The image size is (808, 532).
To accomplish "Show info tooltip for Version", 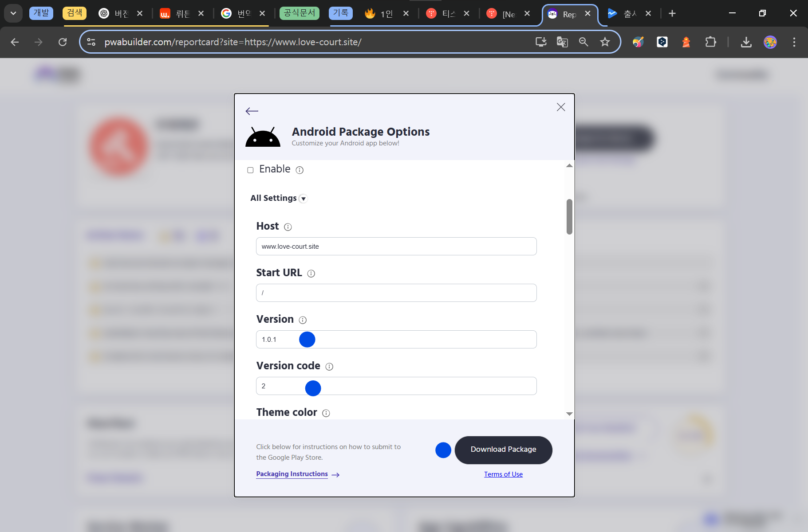I will pos(303,320).
